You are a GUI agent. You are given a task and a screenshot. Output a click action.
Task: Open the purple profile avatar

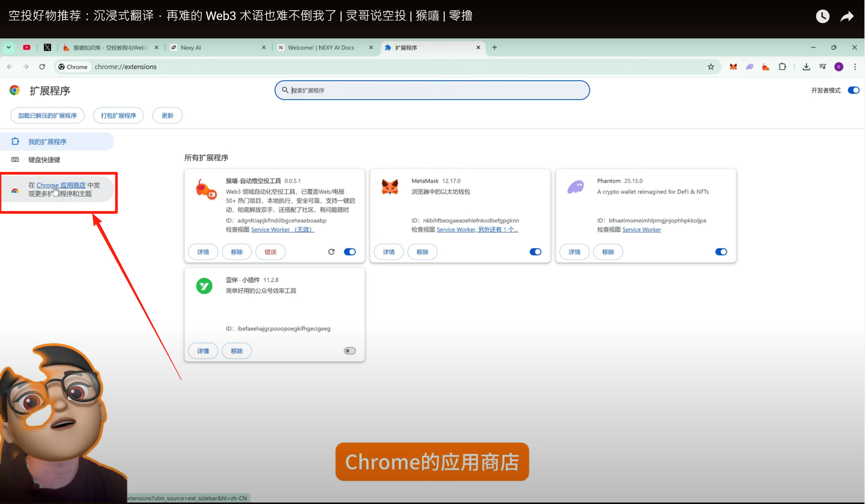pyautogui.click(x=839, y=67)
